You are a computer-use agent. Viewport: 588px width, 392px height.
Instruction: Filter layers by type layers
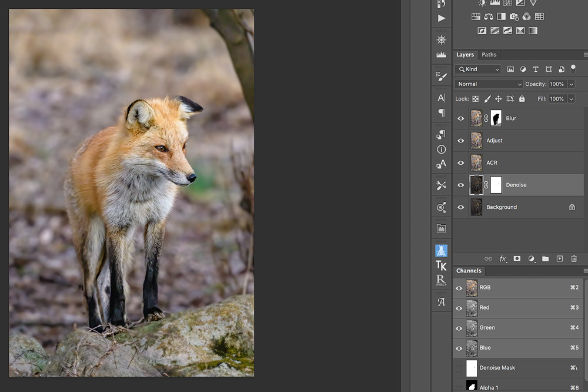536,69
